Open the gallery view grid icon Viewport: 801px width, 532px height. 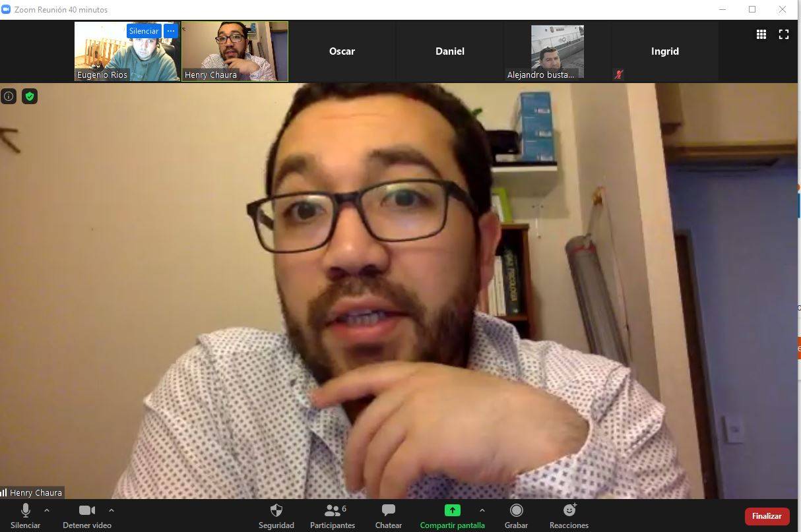click(x=761, y=34)
